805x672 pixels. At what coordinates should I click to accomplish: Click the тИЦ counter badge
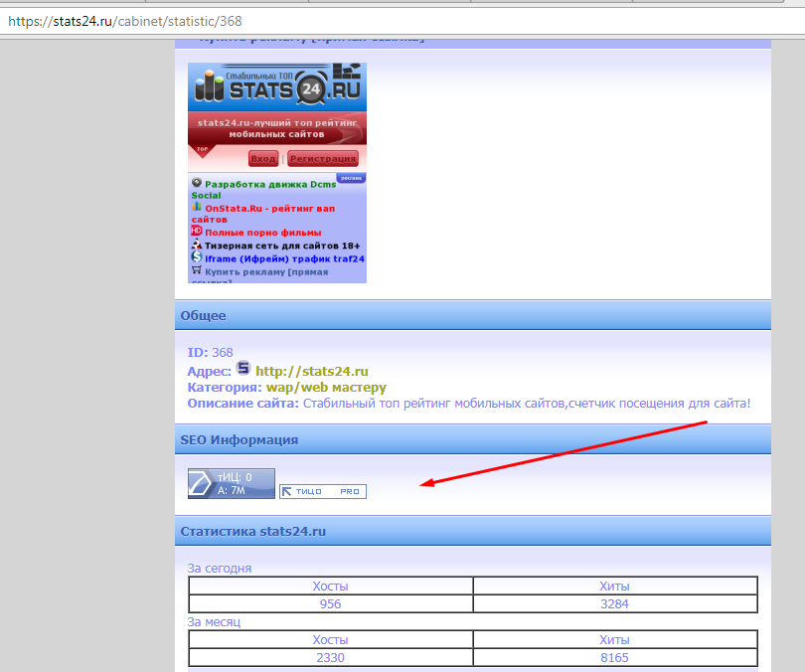(231, 483)
